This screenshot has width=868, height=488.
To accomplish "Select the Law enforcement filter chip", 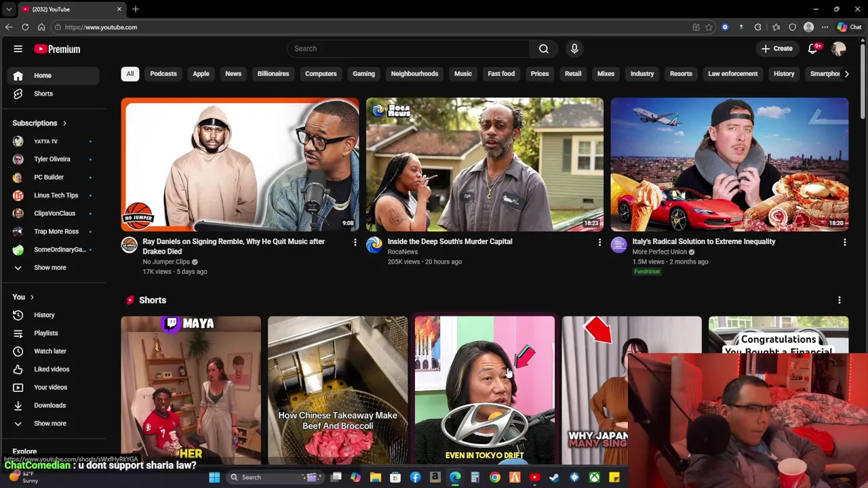I will [x=732, y=74].
